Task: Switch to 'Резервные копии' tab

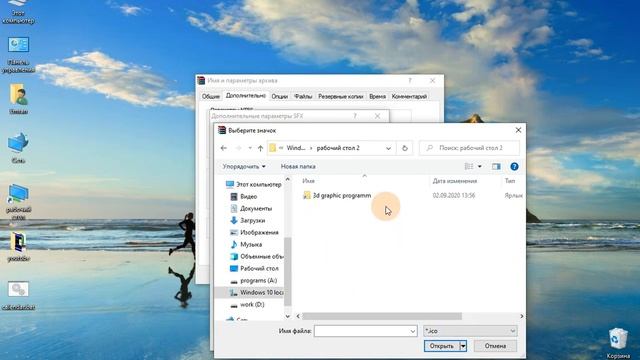Action: click(x=340, y=97)
